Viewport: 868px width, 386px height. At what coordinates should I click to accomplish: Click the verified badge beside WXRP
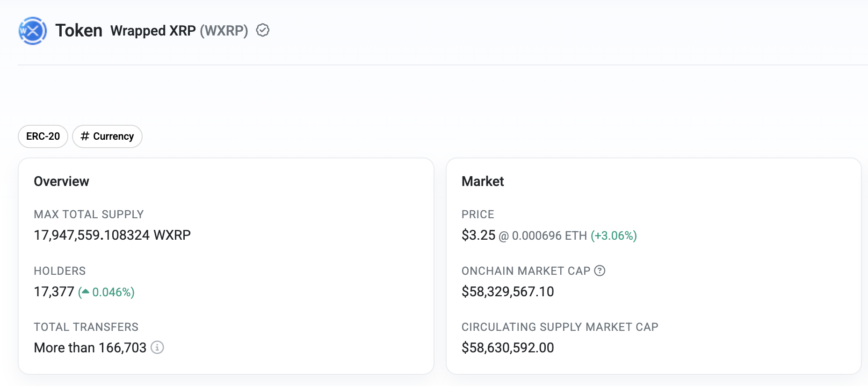(263, 30)
